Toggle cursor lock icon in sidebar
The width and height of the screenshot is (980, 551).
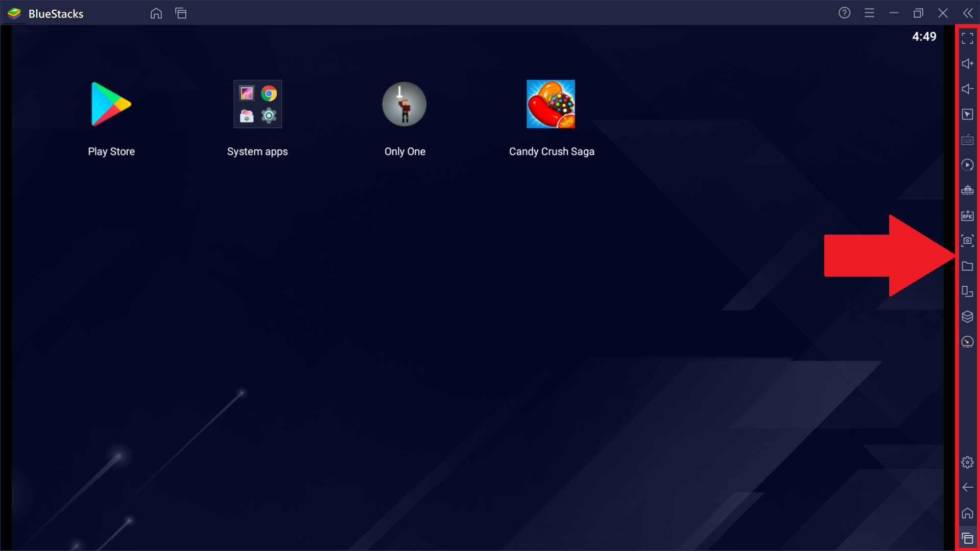(x=967, y=114)
